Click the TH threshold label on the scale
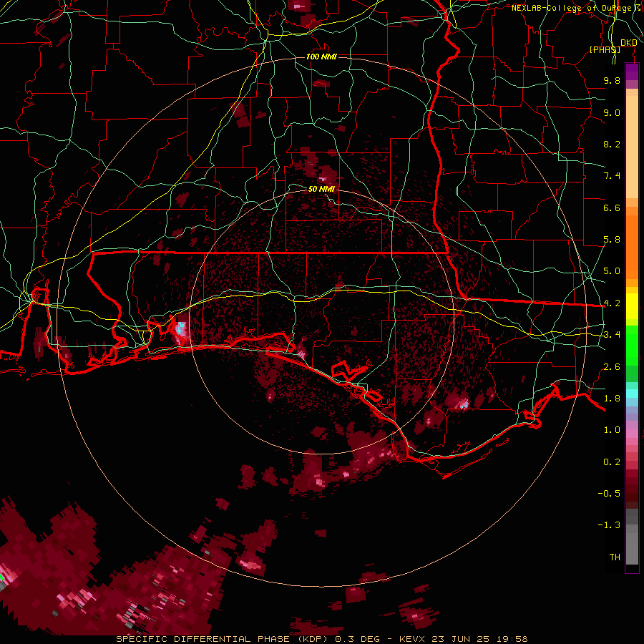This screenshot has width=644, height=644. coord(615,557)
